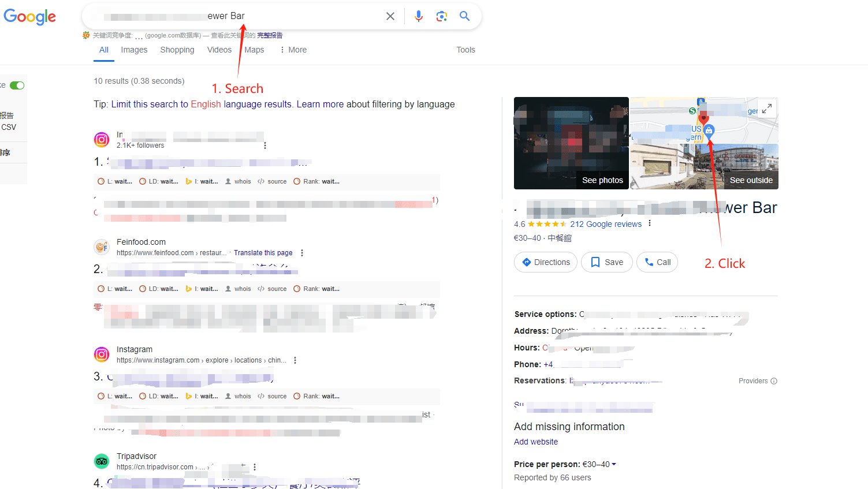The width and height of the screenshot is (868, 489).
Task: Click the Google logo
Action: click(x=30, y=17)
